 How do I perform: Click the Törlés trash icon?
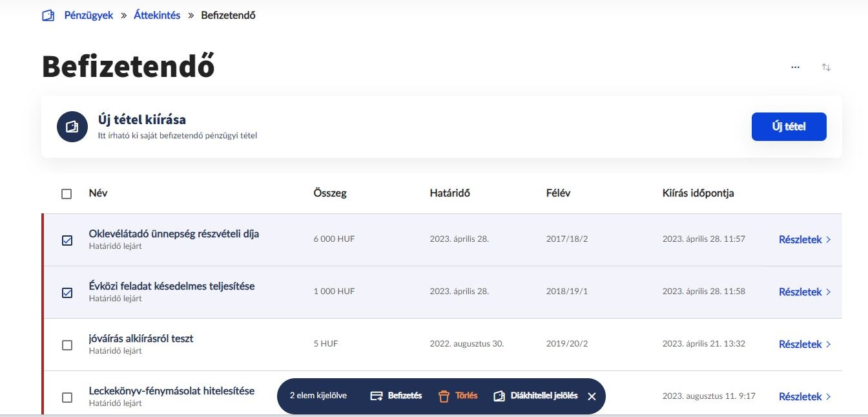[x=444, y=396]
